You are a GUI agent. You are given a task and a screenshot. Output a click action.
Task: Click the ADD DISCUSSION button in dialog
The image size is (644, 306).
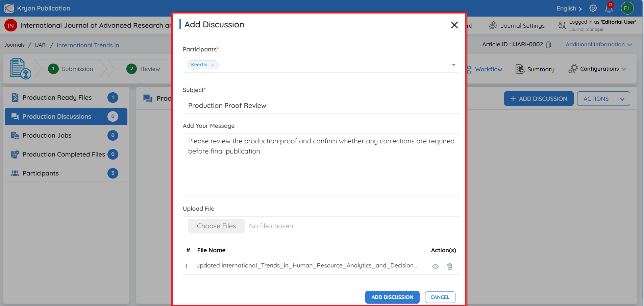[x=392, y=297]
